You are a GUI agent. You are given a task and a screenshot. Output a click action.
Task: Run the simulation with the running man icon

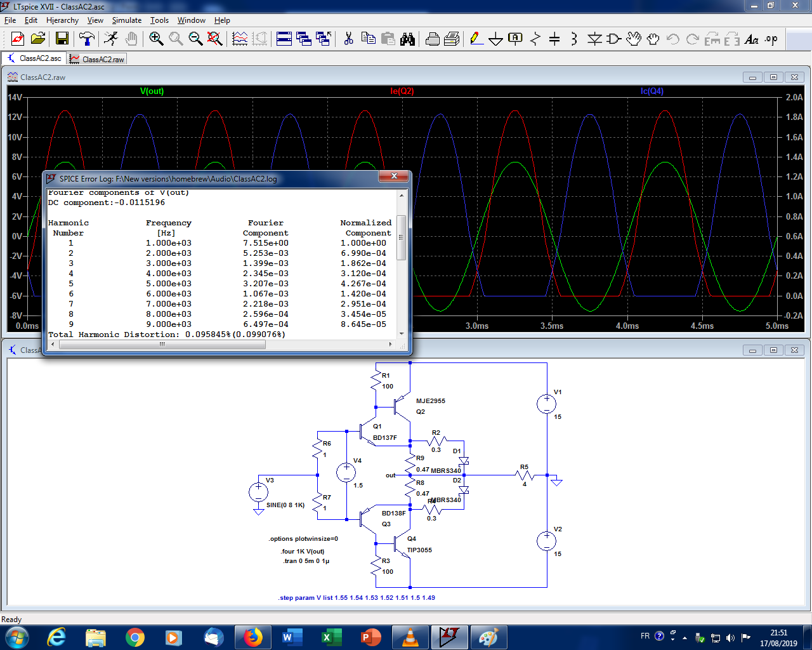tap(111, 39)
